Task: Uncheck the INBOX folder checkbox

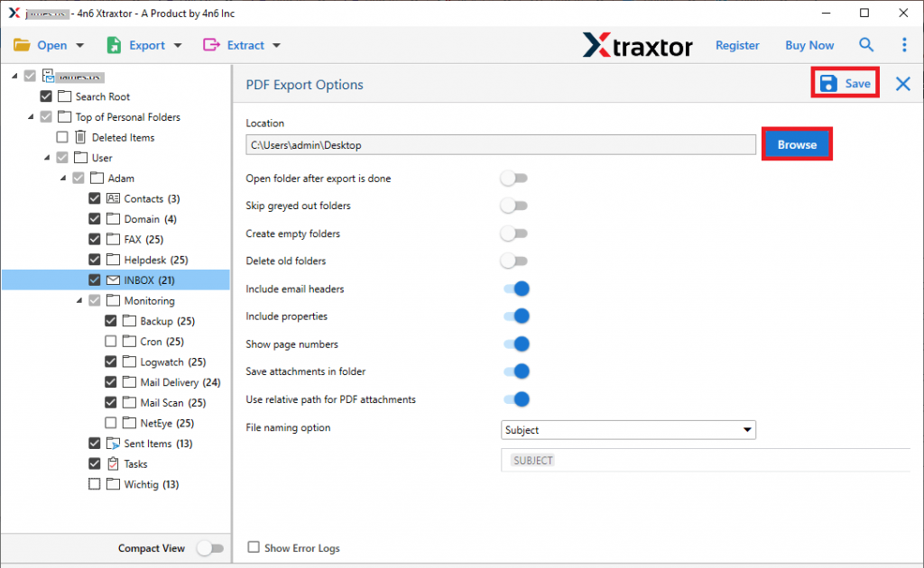Action: [94, 279]
